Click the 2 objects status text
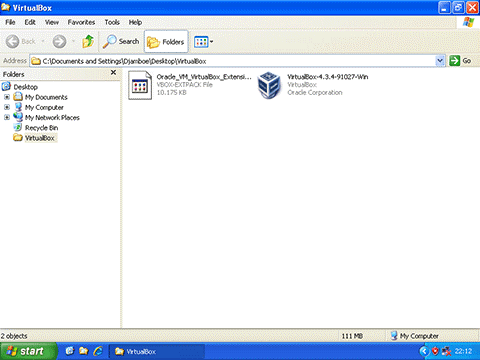Image resolution: width=480 pixels, height=360 pixels. click(x=14, y=336)
